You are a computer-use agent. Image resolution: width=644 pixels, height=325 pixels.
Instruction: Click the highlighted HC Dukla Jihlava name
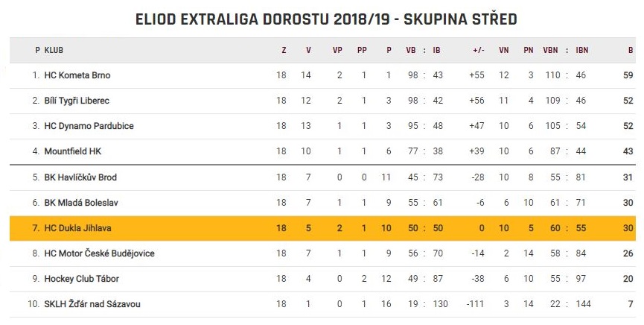tap(78, 228)
